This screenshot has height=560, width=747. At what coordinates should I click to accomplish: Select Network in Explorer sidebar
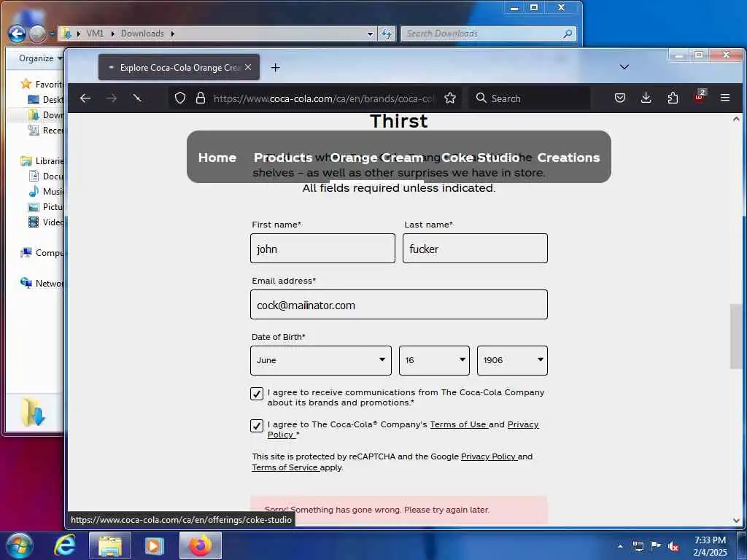[x=42, y=284]
